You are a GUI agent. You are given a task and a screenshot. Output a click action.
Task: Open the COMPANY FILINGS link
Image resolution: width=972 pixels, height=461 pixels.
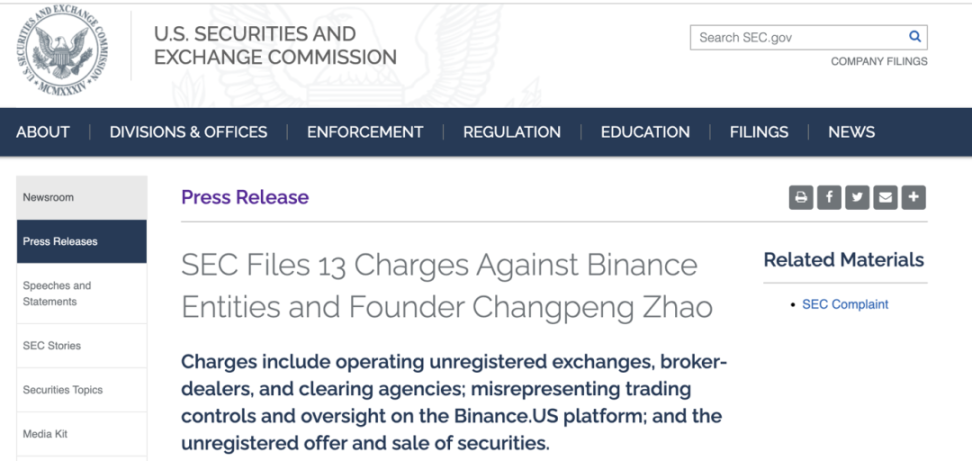(879, 61)
